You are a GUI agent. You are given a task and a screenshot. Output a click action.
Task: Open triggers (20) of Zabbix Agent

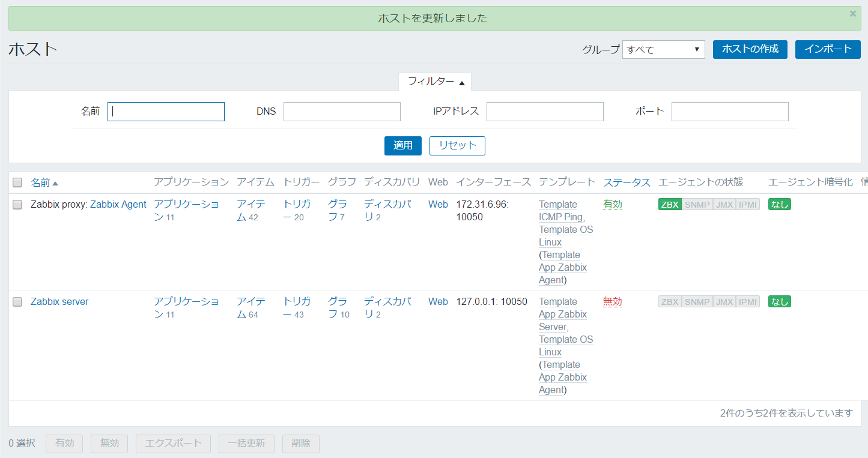click(x=297, y=211)
